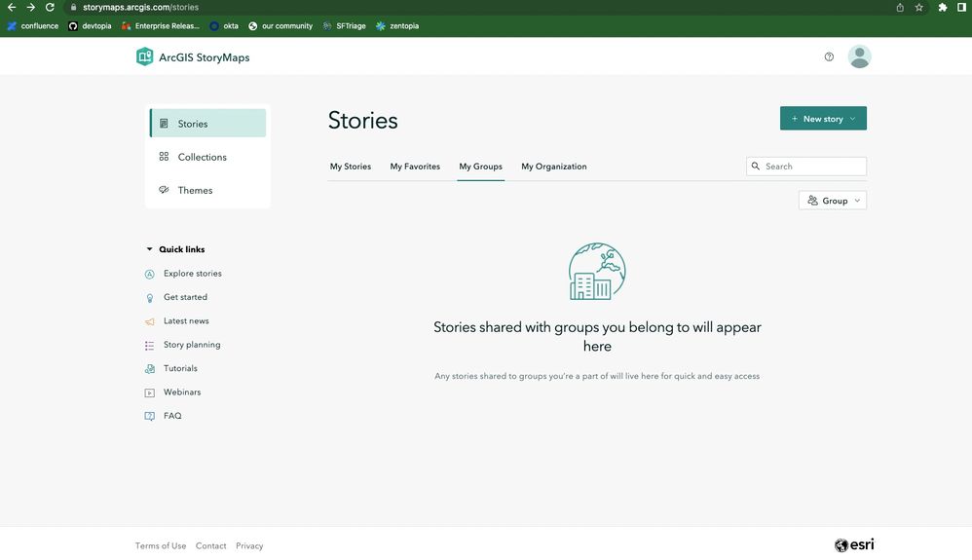Click the Latest news megaphone icon

149,321
